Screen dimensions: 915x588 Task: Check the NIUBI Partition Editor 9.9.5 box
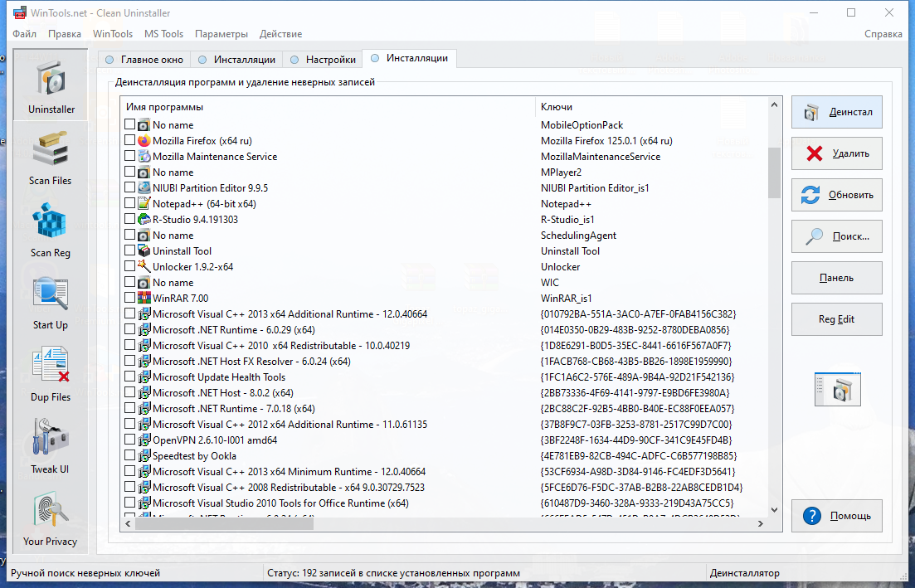(x=129, y=187)
